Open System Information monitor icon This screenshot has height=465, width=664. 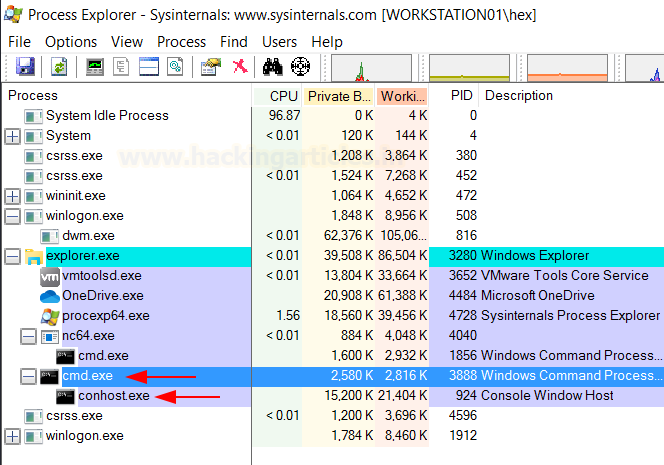coord(94,66)
